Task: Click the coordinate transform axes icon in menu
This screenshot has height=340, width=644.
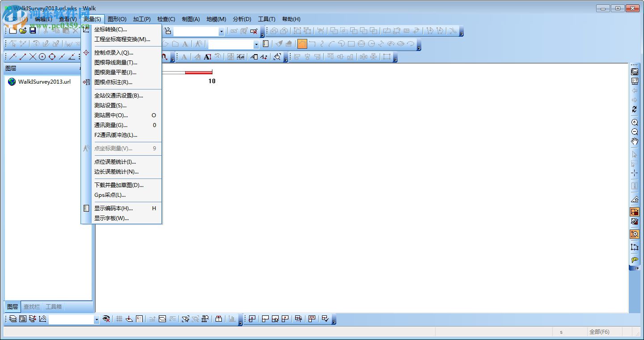Action: 87,30
